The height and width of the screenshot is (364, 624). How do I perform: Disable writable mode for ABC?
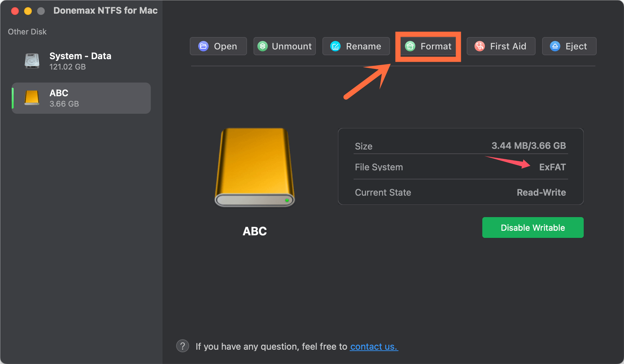(533, 227)
